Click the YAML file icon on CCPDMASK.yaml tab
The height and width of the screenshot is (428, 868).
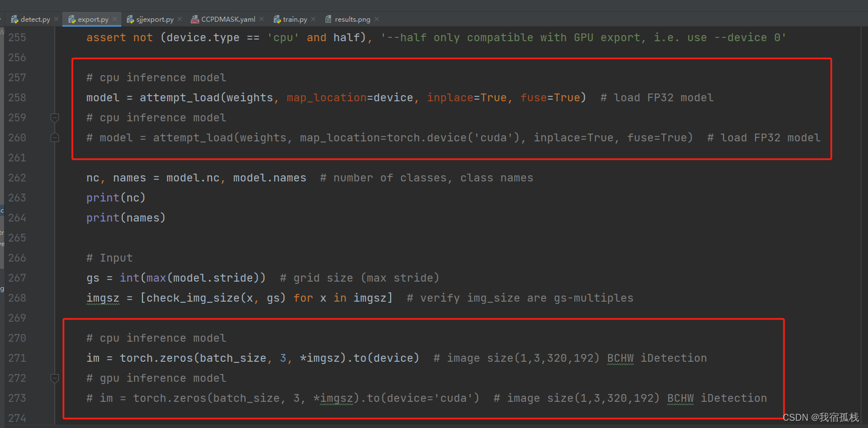click(x=195, y=19)
